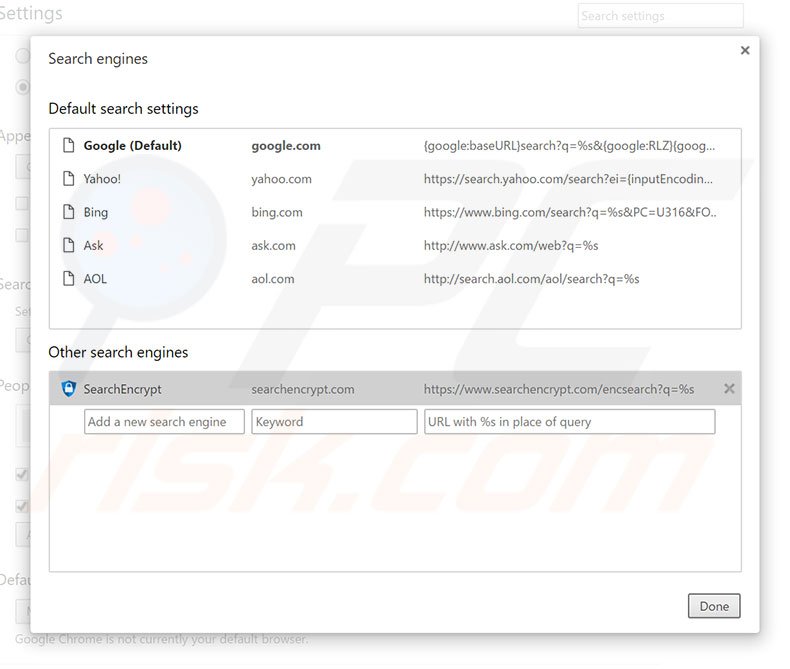The height and width of the screenshot is (669, 790).
Task: Select the Yahoo! engine name
Action: [102, 179]
